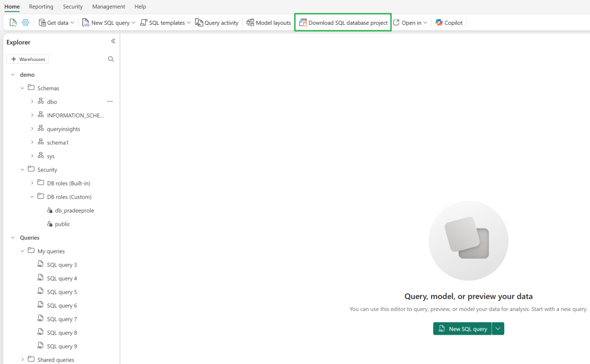Select the dbo schema icon
590x364 pixels.
(x=41, y=101)
